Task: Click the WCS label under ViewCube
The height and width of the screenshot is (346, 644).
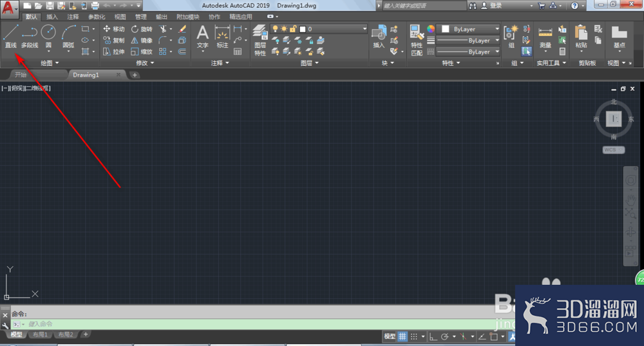Action: tap(614, 149)
